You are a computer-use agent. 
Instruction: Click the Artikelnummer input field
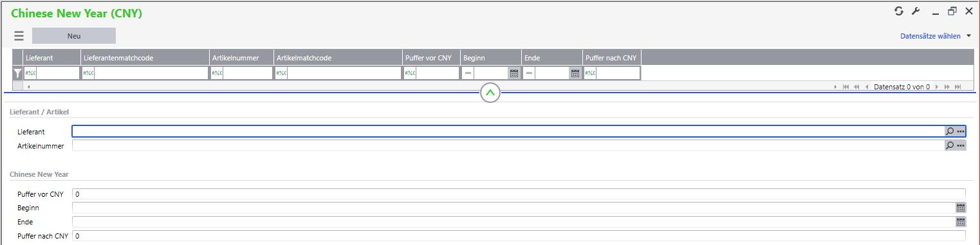point(508,145)
